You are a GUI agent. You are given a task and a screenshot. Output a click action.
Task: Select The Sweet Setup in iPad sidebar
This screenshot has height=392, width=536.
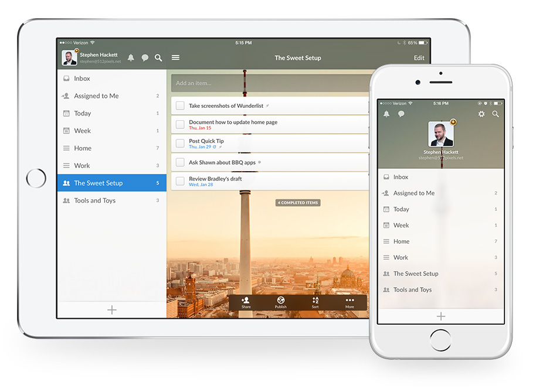[112, 183]
